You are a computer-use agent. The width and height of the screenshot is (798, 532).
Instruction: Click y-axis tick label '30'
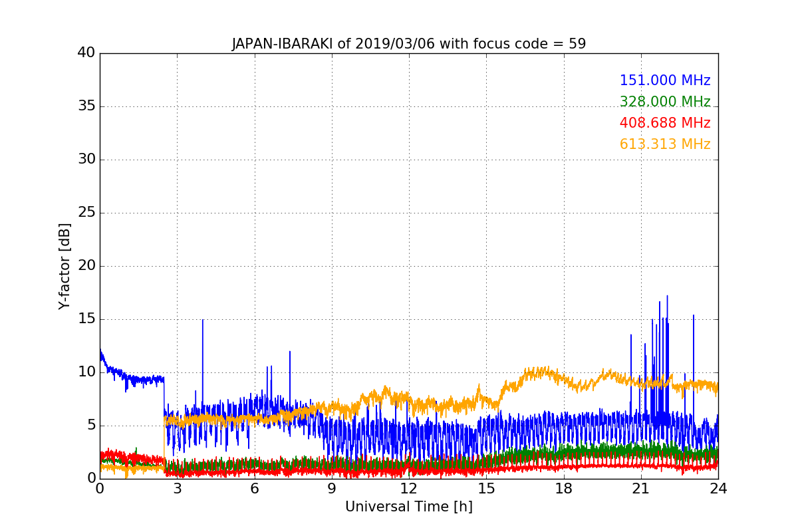click(86, 160)
